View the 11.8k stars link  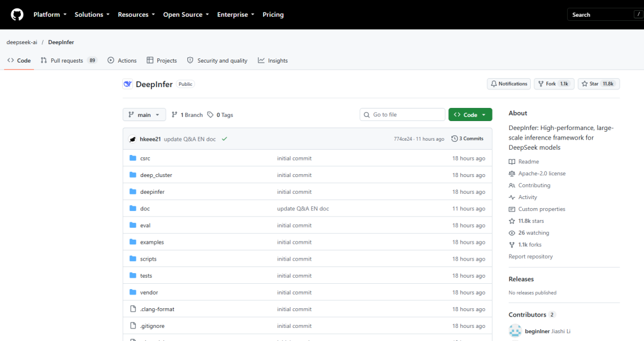click(527, 221)
